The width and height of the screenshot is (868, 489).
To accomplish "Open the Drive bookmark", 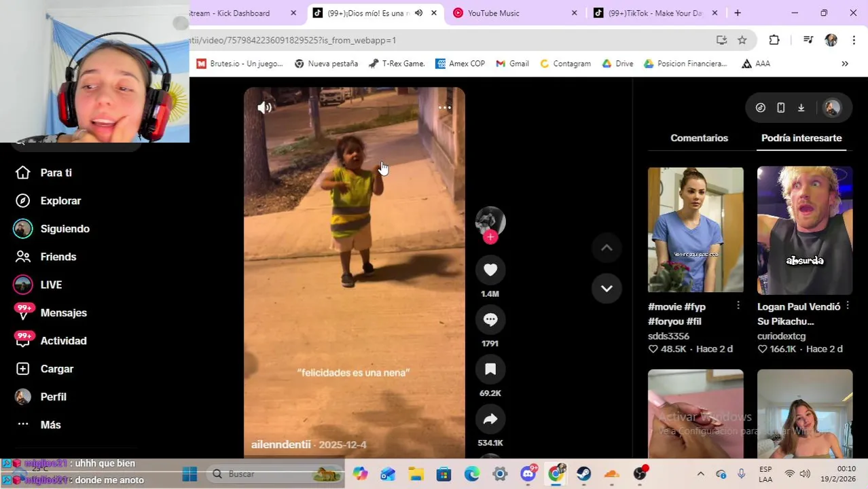I will click(x=617, y=63).
